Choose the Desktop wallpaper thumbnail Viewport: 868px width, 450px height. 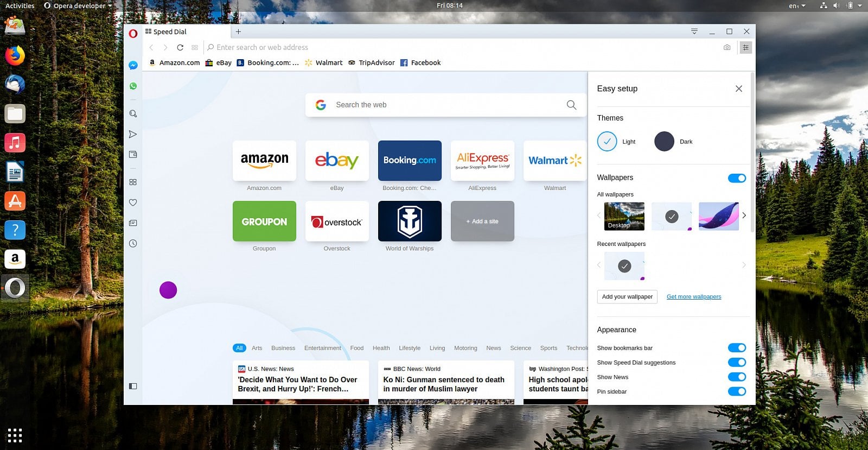coord(624,216)
